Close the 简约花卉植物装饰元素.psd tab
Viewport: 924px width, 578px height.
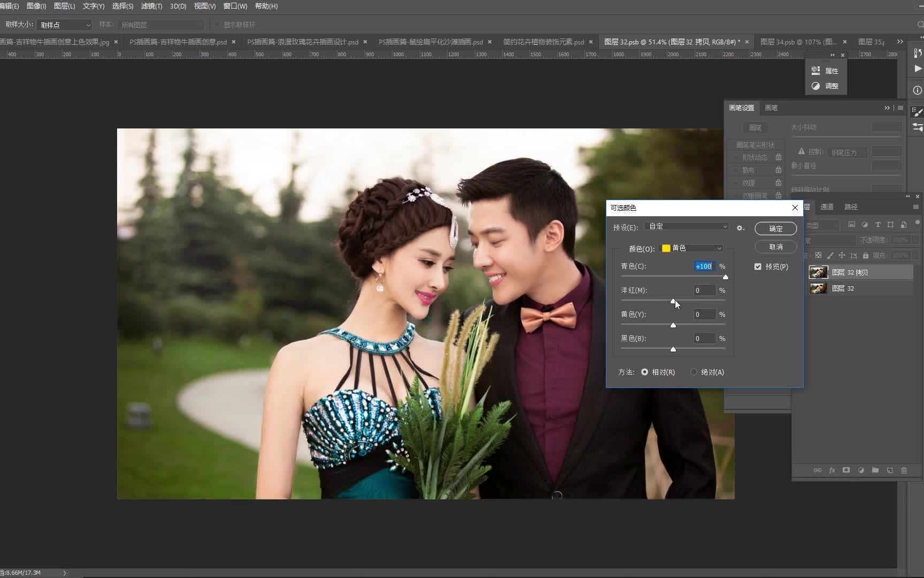(x=591, y=42)
